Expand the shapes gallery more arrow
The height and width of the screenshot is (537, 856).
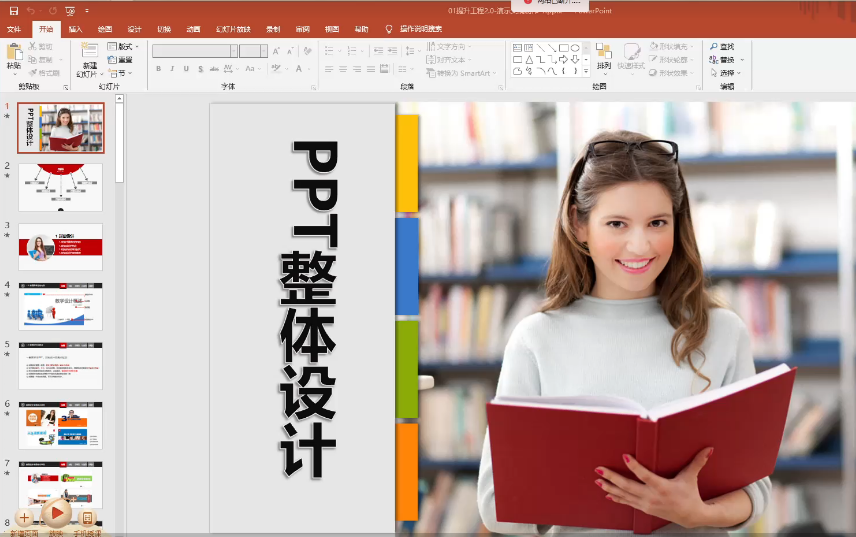[587, 72]
